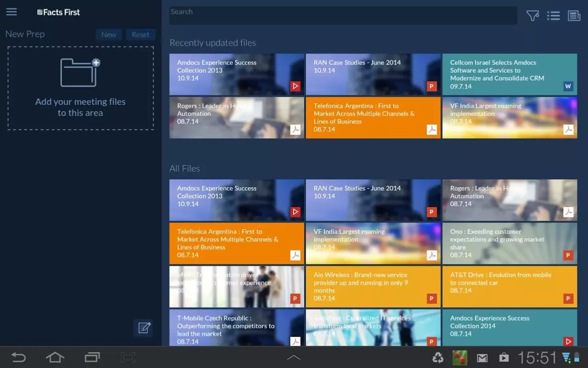Open the filter funnel icon
588x368 pixels.
[x=532, y=16]
